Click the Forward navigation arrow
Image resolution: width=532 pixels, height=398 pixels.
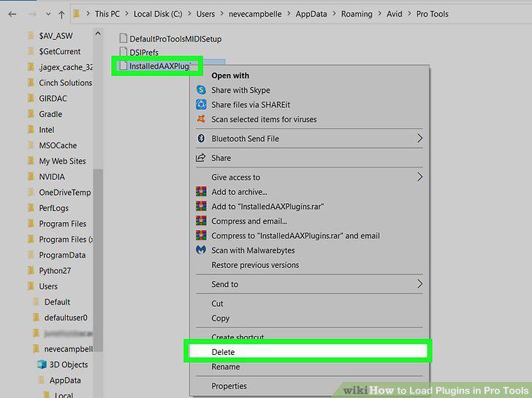point(32,14)
